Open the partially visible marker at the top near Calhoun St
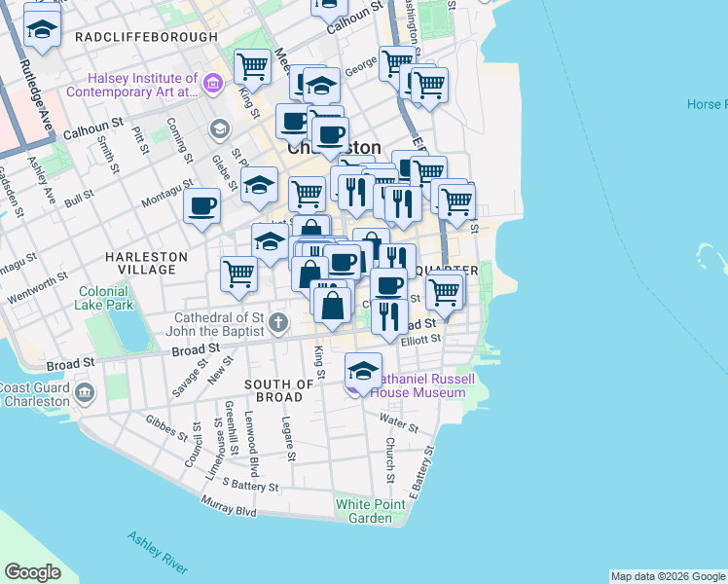Screen dimensions: 728x584 [x=330, y=10]
